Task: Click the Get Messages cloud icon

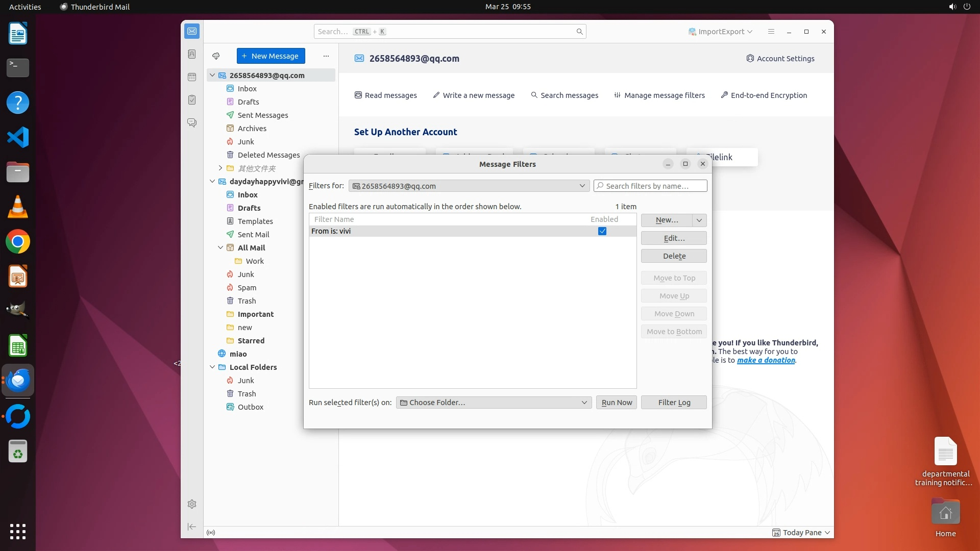Action: click(216, 56)
